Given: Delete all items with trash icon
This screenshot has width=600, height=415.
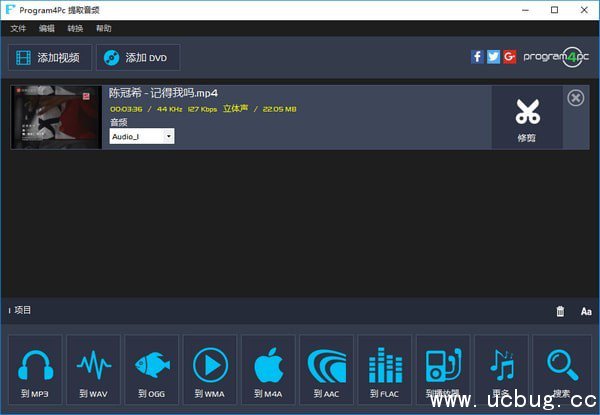Looking at the screenshot, I should pos(560,311).
